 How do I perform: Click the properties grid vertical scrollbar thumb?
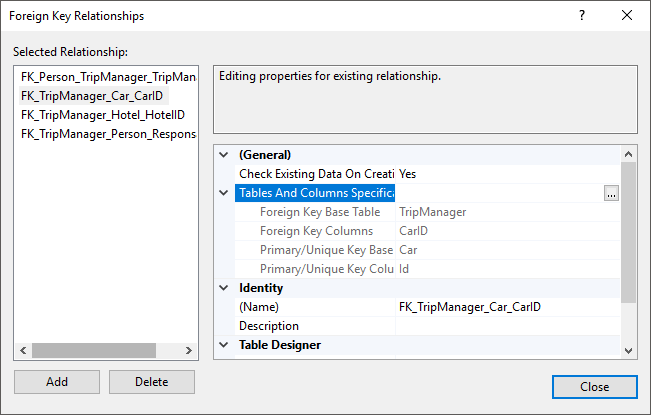point(629,232)
